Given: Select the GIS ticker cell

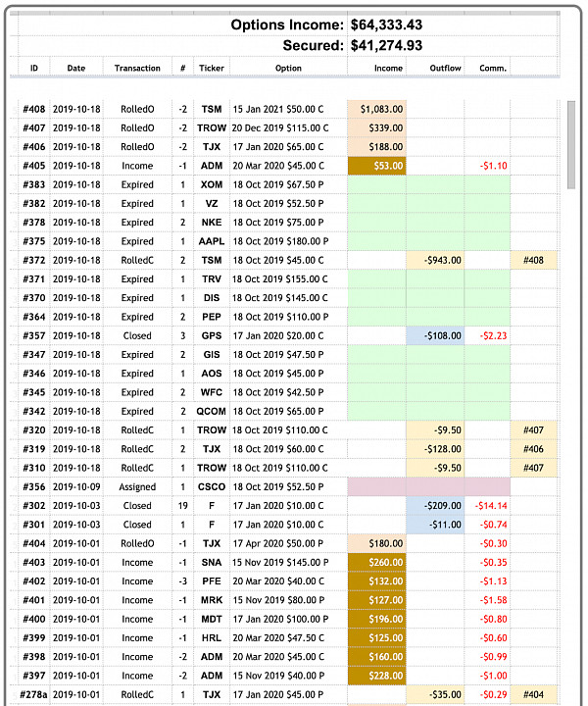Looking at the screenshot, I should (212, 355).
